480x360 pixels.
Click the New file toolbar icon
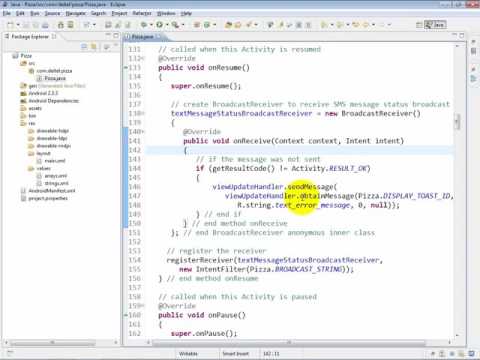10,25
